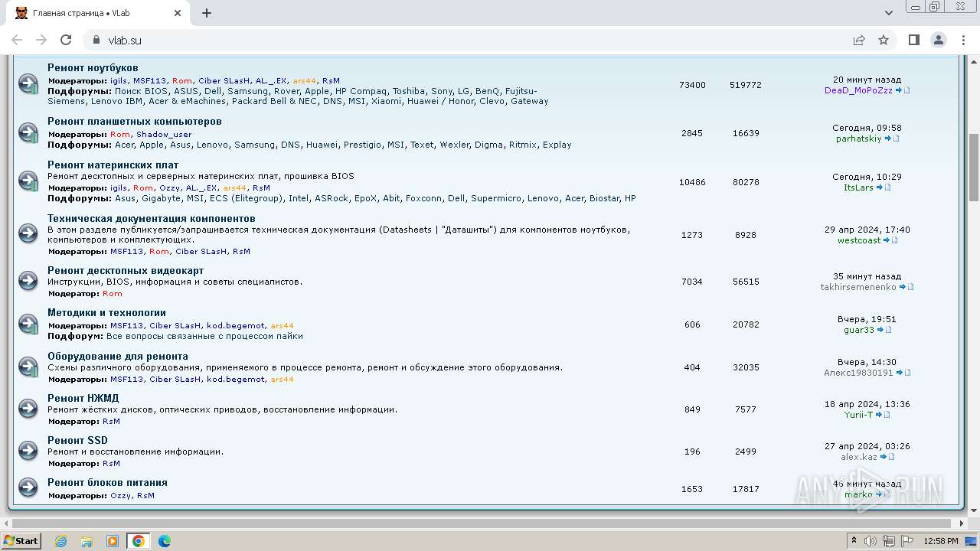Go to last post by takhirsemenenko icon
Screen dimensions: 980x551
click(906, 287)
